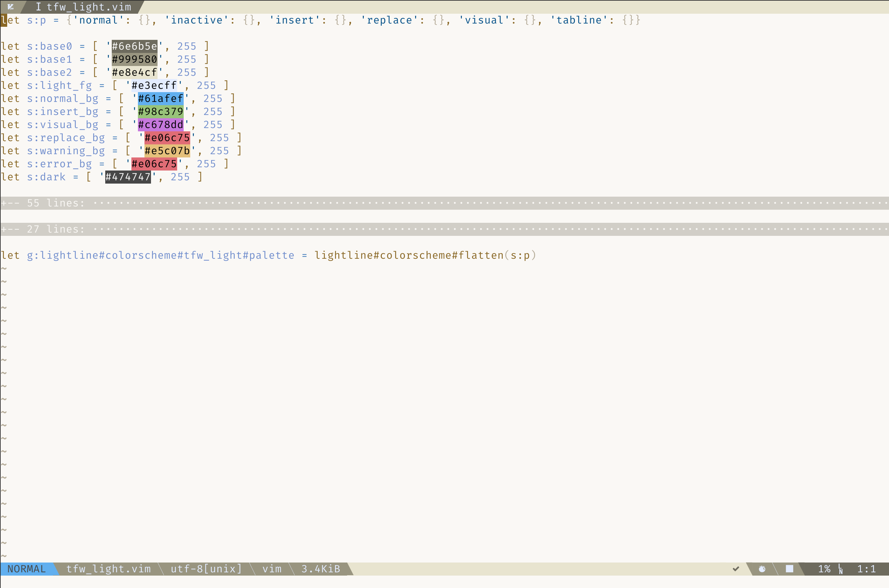Click the tomato timer icon in the statusline
The width and height of the screenshot is (889, 588).
pos(762,568)
